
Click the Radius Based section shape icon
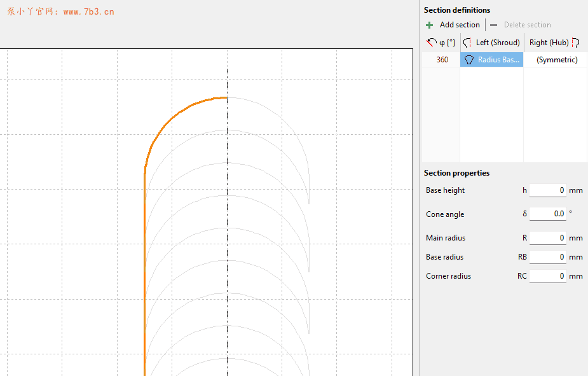pyautogui.click(x=469, y=60)
